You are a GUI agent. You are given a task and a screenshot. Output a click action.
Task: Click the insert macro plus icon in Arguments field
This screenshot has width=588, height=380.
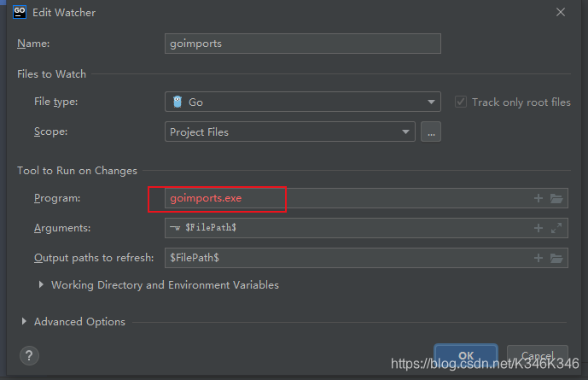(538, 228)
